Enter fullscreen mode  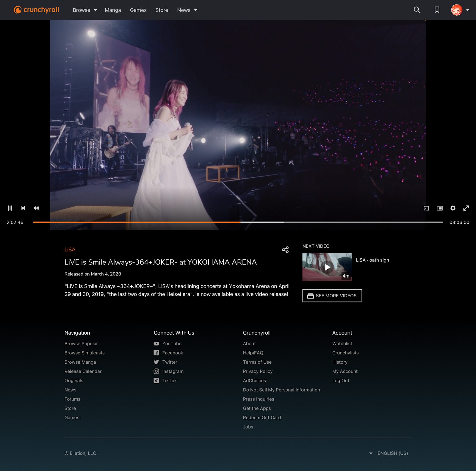pos(466,208)
